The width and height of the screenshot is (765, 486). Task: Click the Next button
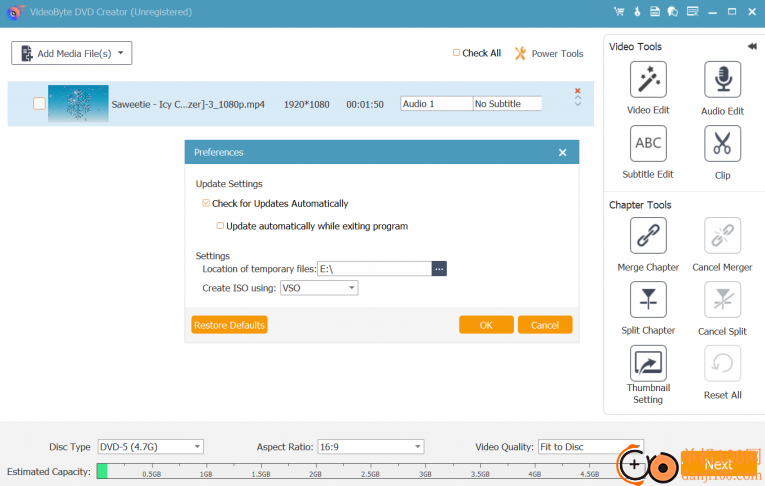tap(719, 465)
